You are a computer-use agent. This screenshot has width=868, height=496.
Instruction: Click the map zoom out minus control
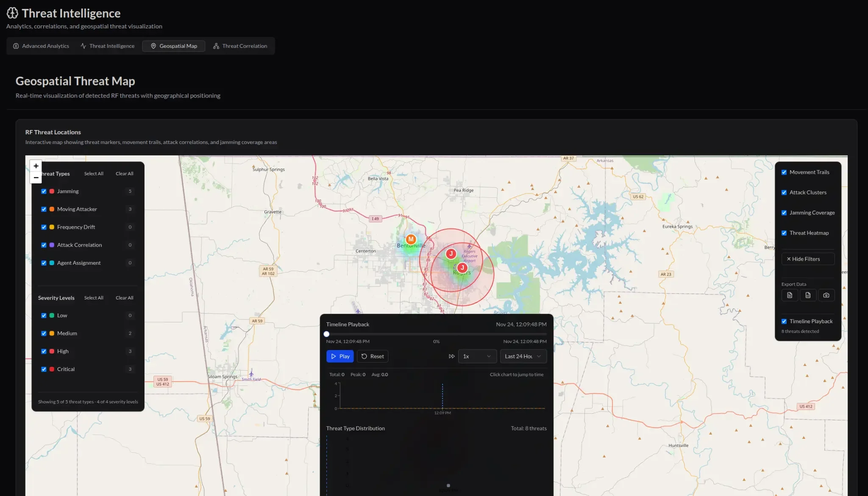[x=36, y=177]
